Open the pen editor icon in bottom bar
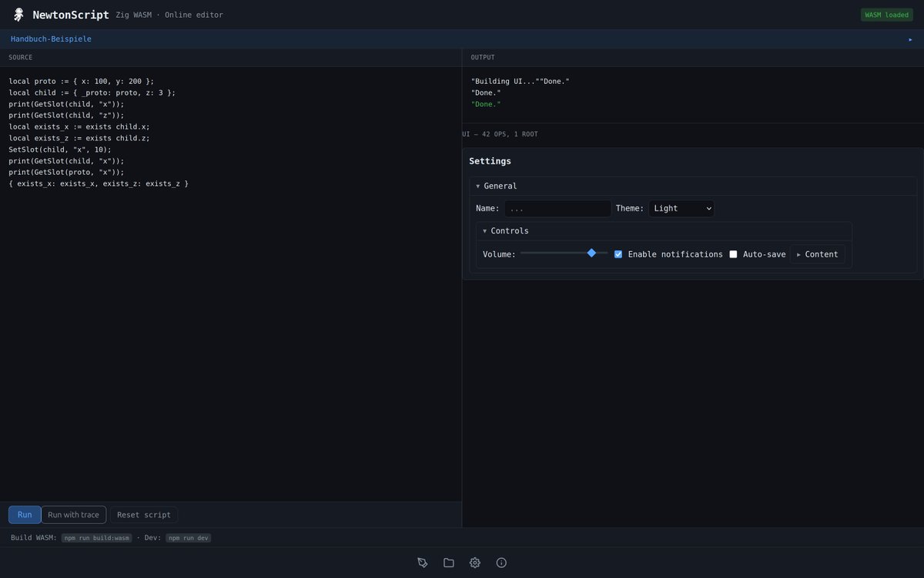 pyautogui.click(x=423, y=563)
